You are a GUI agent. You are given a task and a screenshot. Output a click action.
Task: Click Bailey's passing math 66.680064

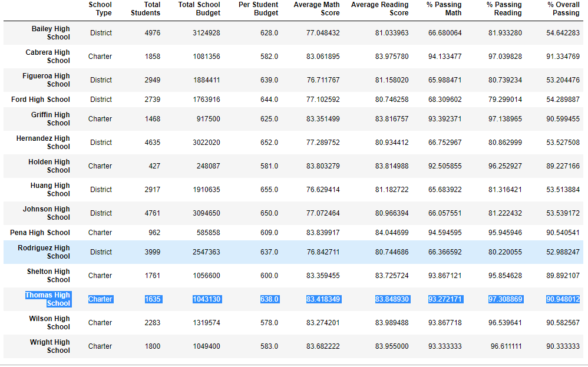click(445, 33)
